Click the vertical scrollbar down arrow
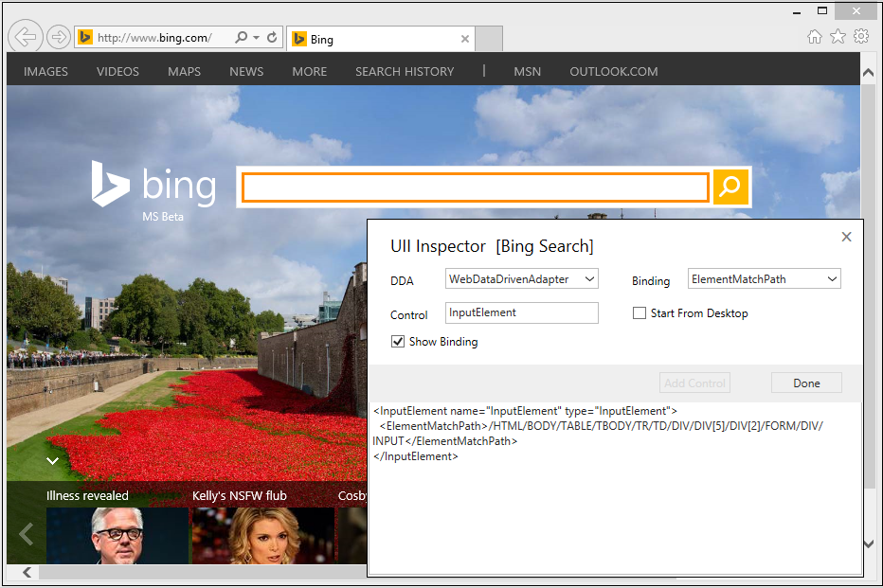The width and height of the screenshot is (883, 588). pyautogui.click(x=868, y=544)
